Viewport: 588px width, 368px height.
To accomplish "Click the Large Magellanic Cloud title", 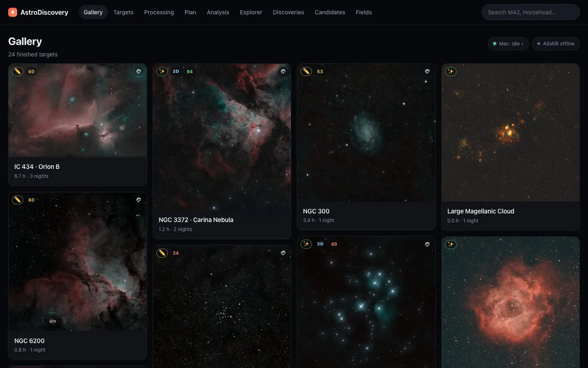I will 481,211.
